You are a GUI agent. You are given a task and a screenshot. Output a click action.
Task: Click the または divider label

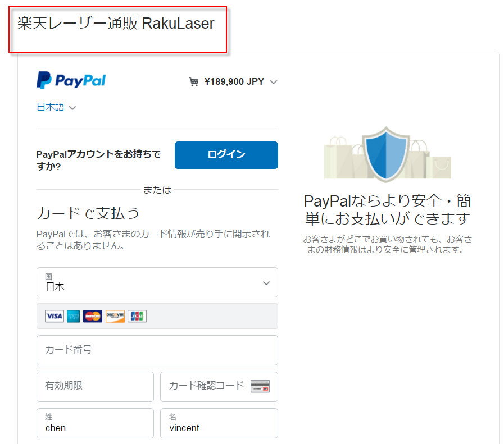coord(157,190)
